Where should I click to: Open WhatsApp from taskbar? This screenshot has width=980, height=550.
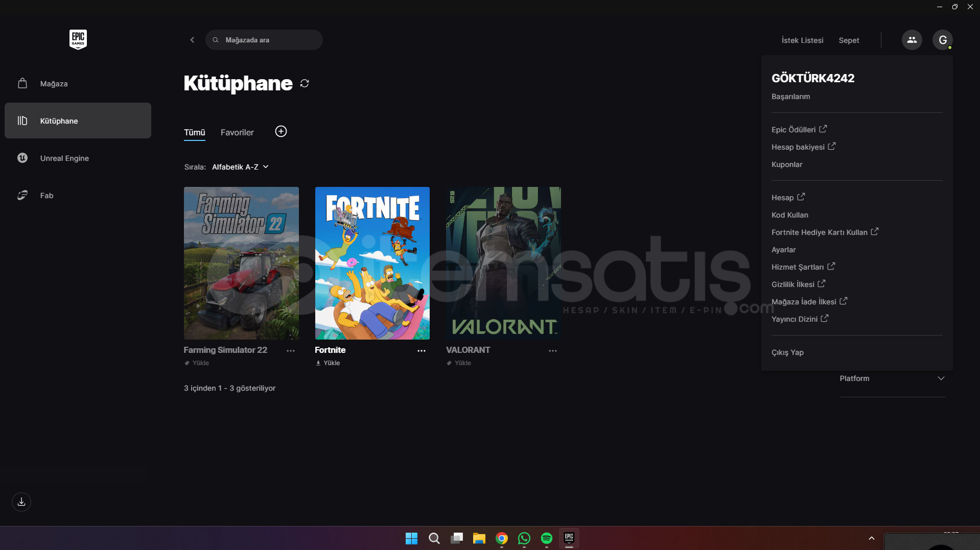click(x=524, y=538)
